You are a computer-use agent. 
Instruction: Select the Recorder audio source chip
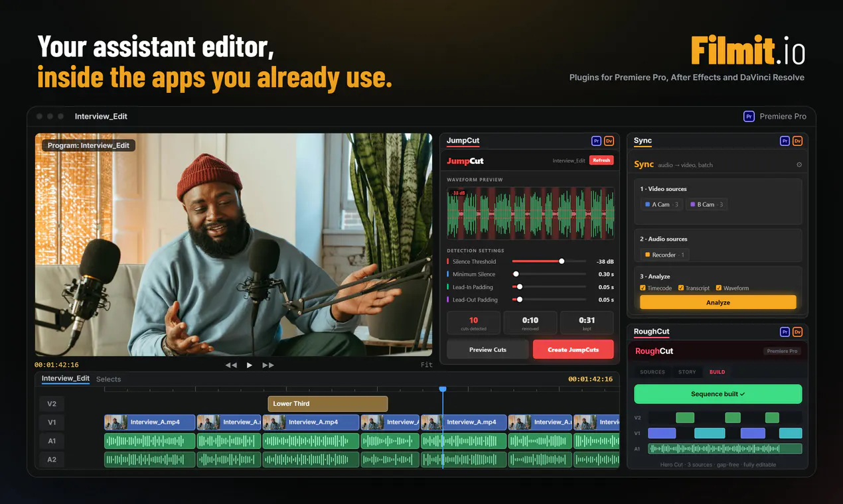(664, 255)
